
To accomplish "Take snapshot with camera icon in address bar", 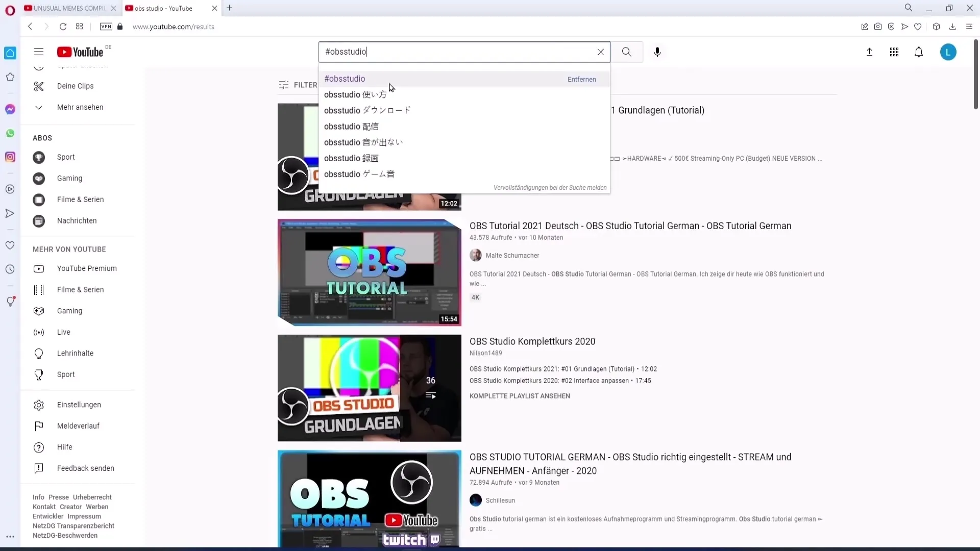I will pyautogui.click(x=877, y=27).
